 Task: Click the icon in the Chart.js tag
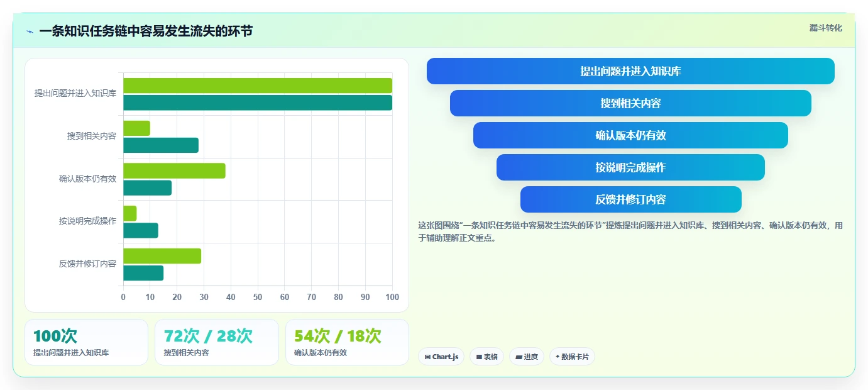click(427, 357)
